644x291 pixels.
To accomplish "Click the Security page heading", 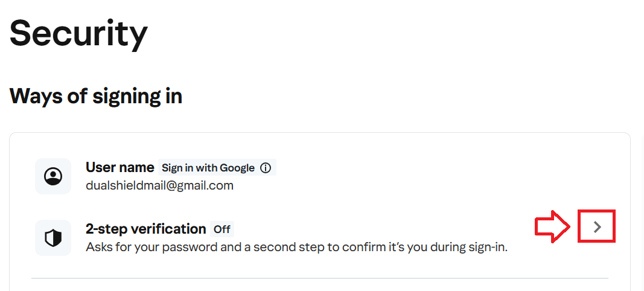I will [78, 33].
